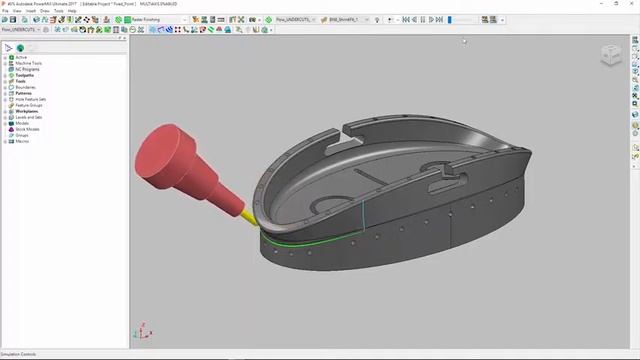Go to simulation start

406,20
